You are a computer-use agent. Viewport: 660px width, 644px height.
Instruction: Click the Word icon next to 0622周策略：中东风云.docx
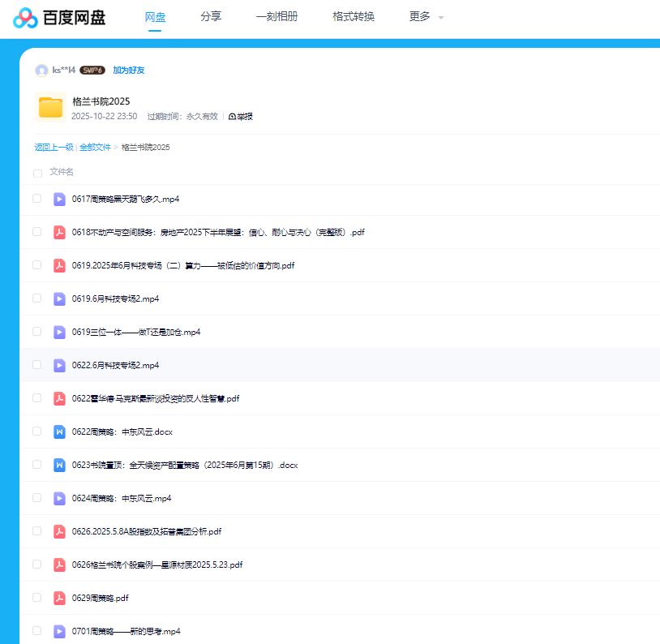59,431
